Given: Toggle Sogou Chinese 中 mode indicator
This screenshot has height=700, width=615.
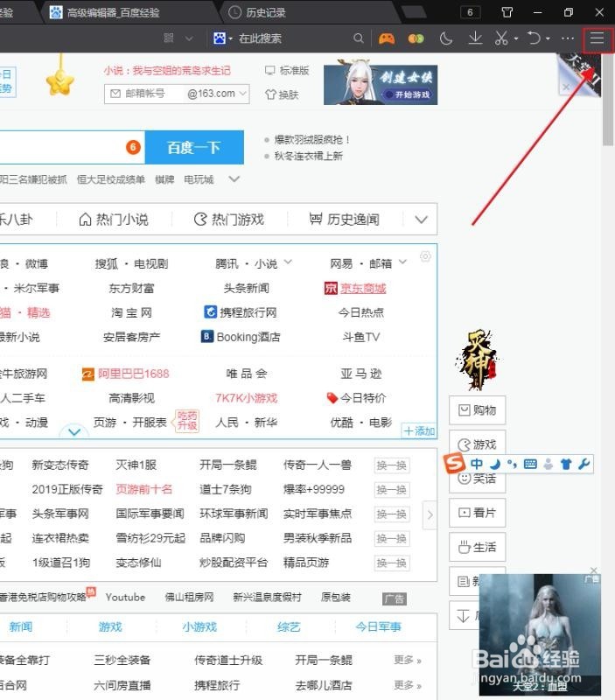Looking at the screenshot, I should pos(477,464).
